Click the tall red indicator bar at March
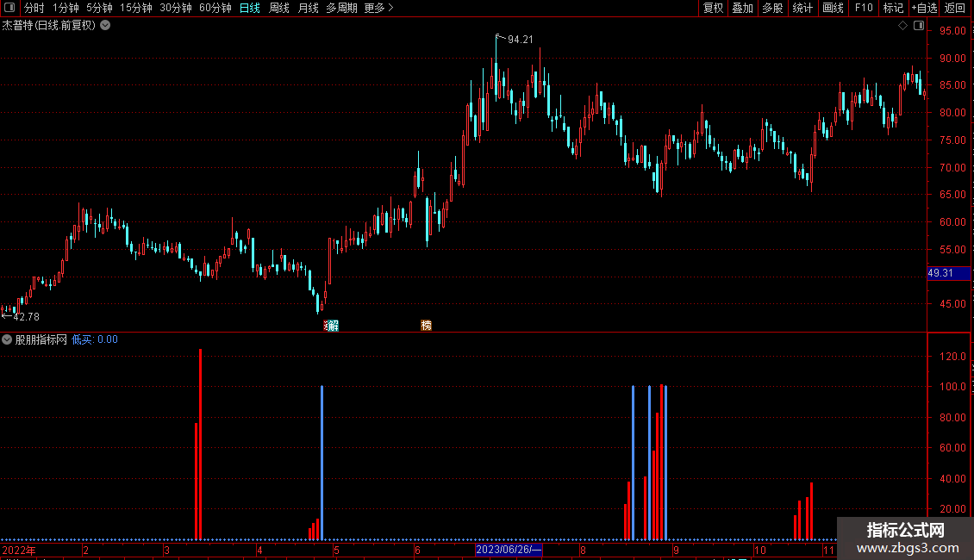Image resolution: width=974 pixels, height=560 pixels. click(x=200, y=445)
